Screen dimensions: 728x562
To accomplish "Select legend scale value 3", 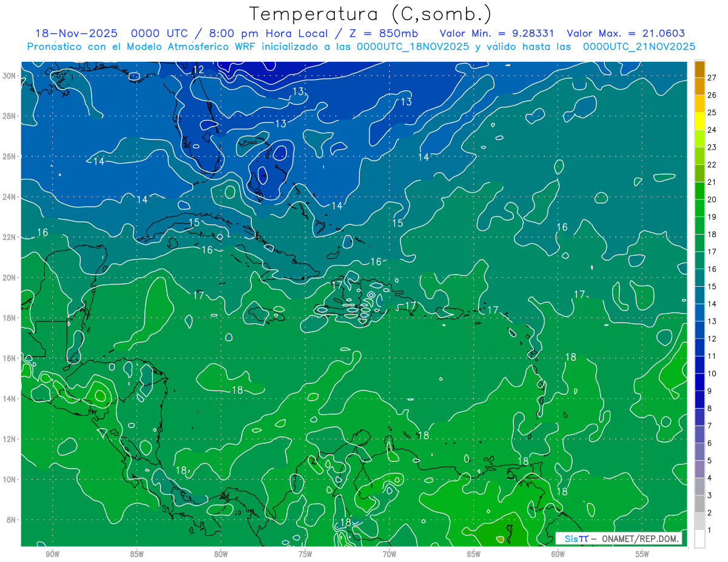I will tap(710, 495).
